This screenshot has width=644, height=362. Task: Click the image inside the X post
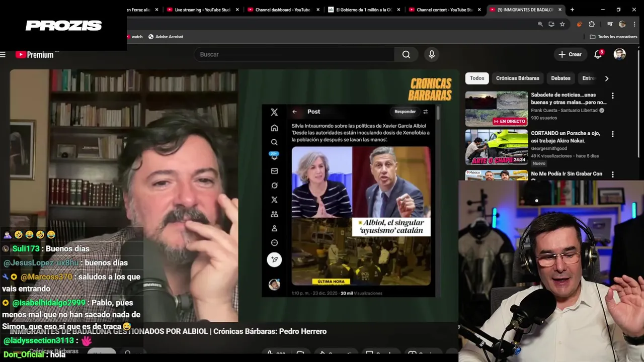[361, 216]
